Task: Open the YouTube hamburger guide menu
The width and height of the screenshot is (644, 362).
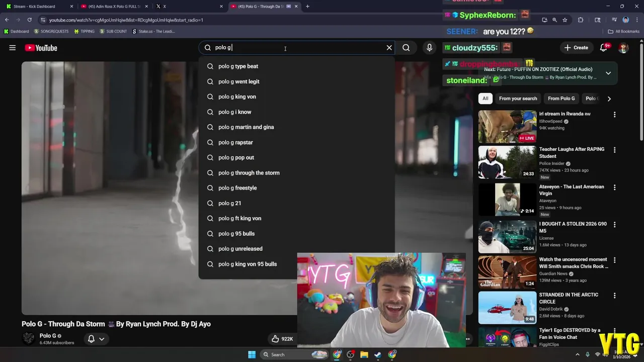Action: tap(13, 48)
